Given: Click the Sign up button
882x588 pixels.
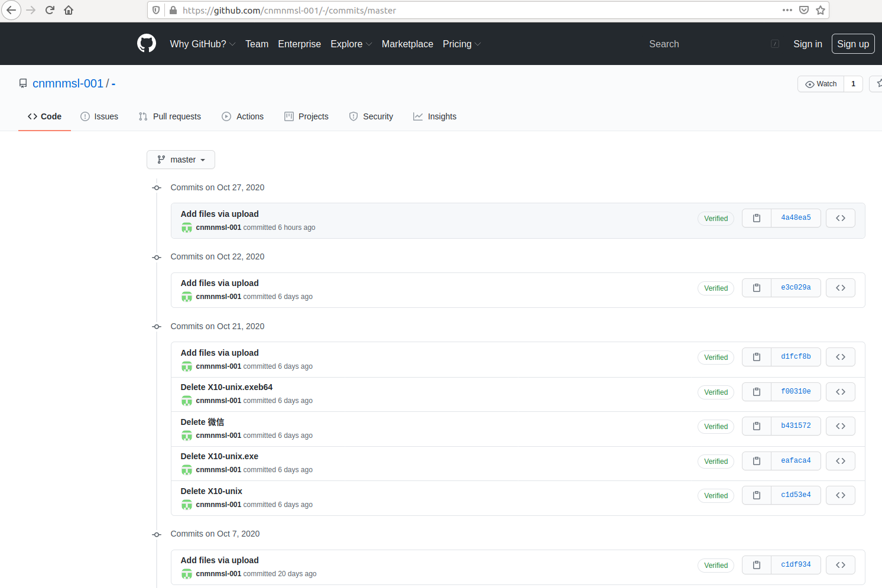Looking at the screenshot, I should 853,43.
